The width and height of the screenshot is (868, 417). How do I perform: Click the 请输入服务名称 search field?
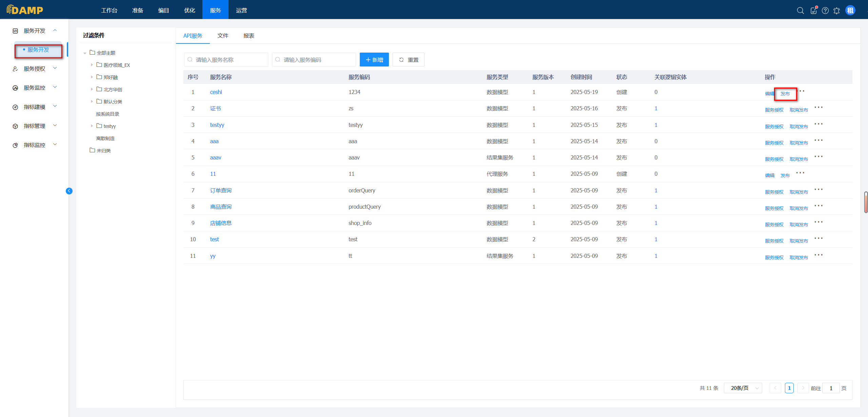click(x=226, y=60)
